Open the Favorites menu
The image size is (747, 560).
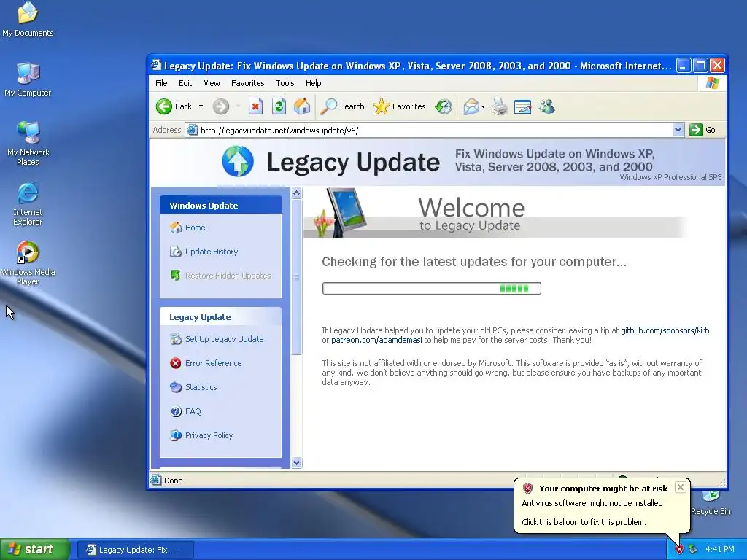click(x=247, y=83)
